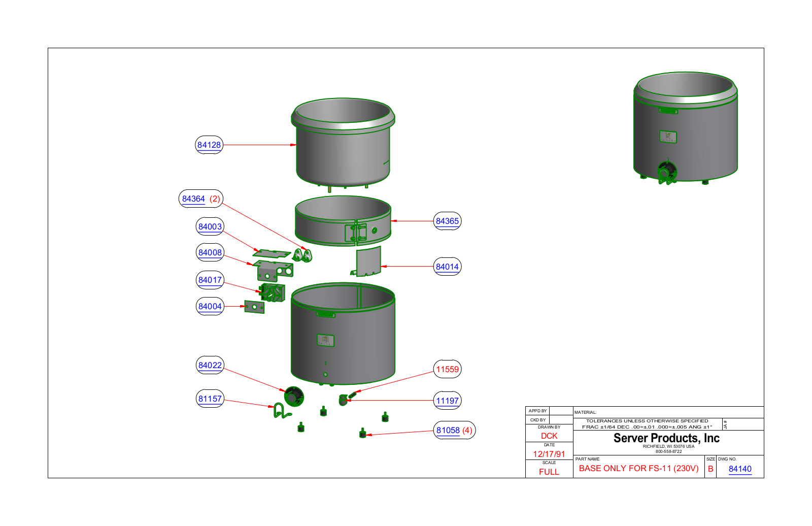Open the 84365 part callout

447,221
